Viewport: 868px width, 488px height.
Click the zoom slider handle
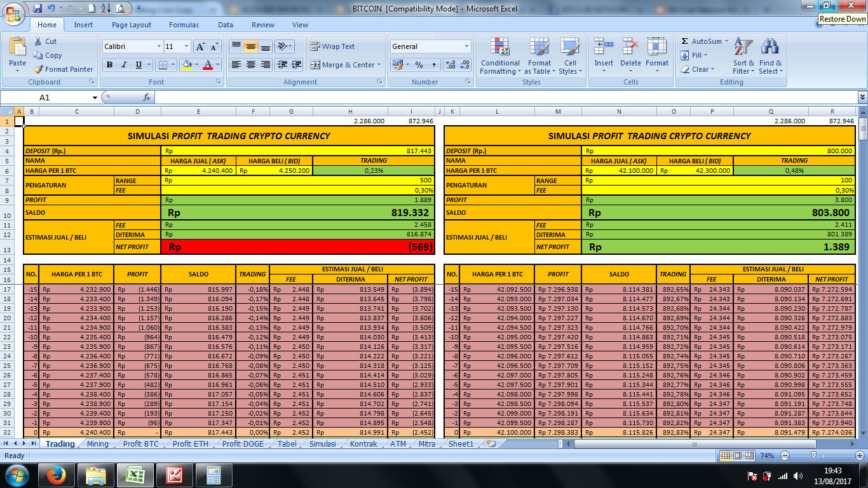click(813, 456)
